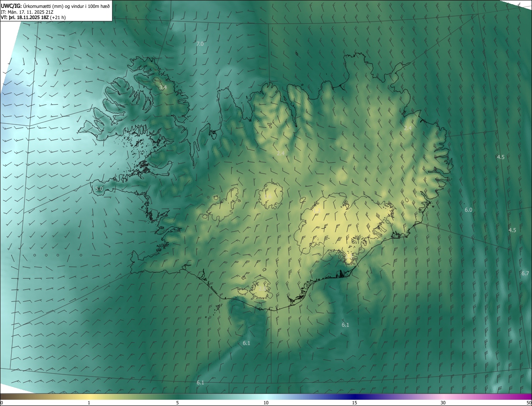Click the '30' tick on the colour scale
Image resolution: width=532 pixels, height=406 pixels.
click(443, 403)
